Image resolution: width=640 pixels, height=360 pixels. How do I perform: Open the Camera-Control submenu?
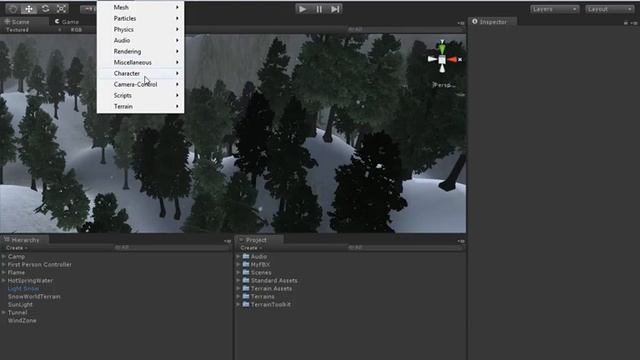[x=140, y=84]
